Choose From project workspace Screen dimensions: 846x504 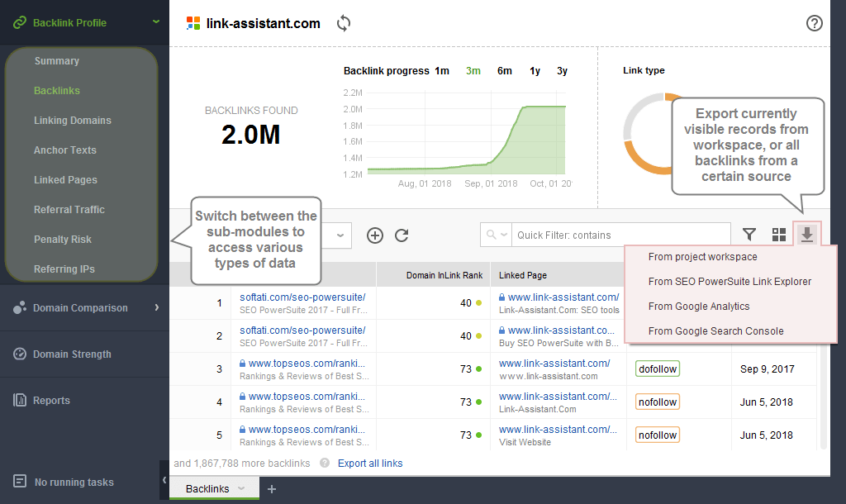702,257
